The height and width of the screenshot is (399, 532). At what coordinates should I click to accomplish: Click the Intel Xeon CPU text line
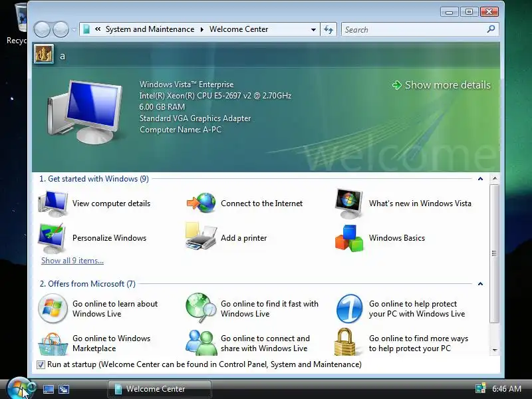coord(215,96)
